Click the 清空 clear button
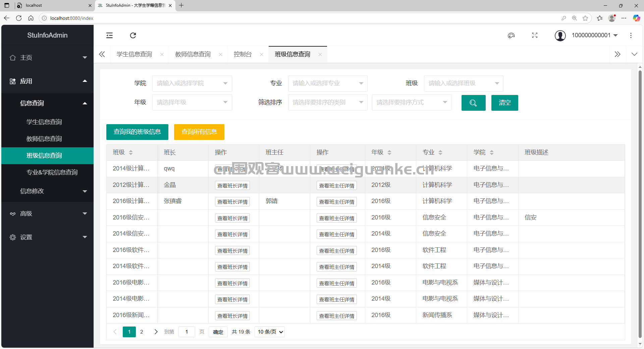644x349 pixels. pos(504,103)
